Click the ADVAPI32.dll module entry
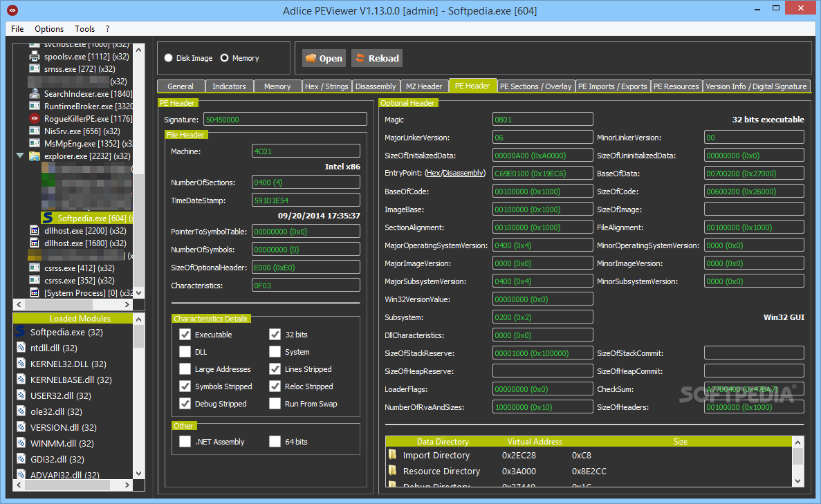This screenshot has height=504, width=821. [64, 475]
